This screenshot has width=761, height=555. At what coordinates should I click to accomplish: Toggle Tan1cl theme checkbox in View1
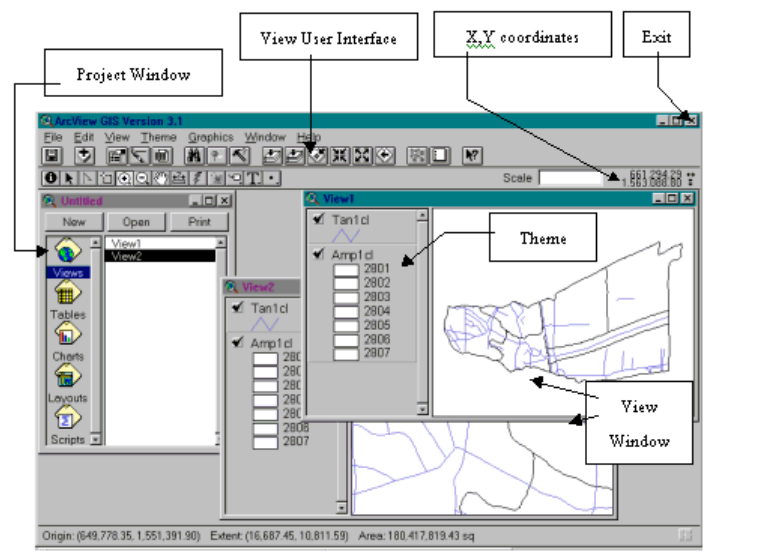(x=319, y=219)
